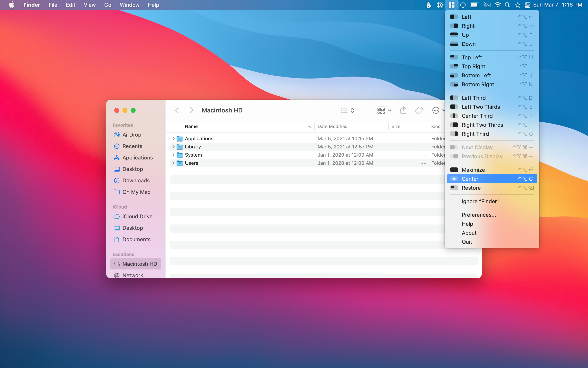
Task: Choose Maximize in the Rectangle menu
Action: point(492,170)
